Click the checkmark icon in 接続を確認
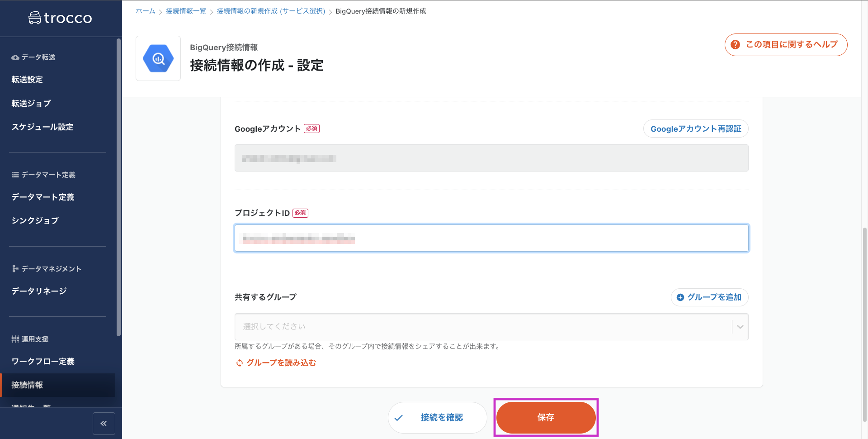Image resolution: width=868 pixels, height=439 pixels. pyautogui.click(x=399, y=418)
